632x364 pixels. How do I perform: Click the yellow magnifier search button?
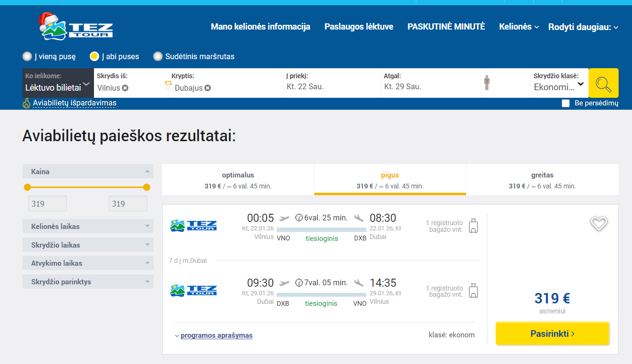[x=603, y=83]
